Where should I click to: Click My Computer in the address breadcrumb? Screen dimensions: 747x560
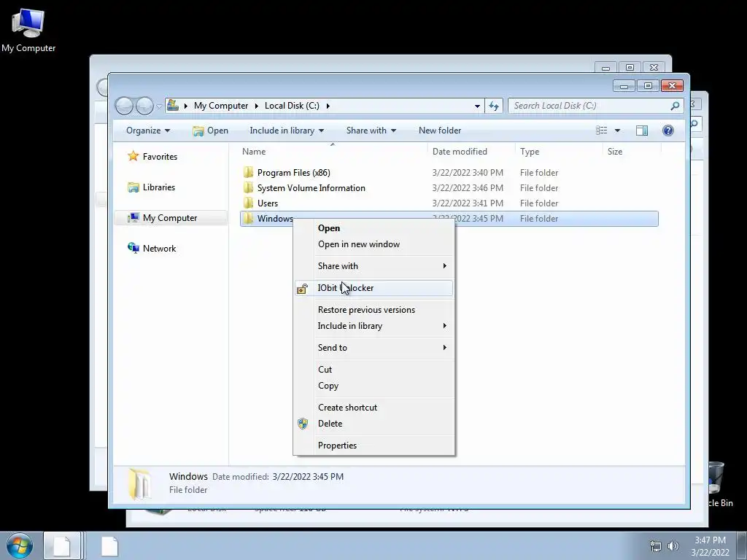tap(221, 106)
